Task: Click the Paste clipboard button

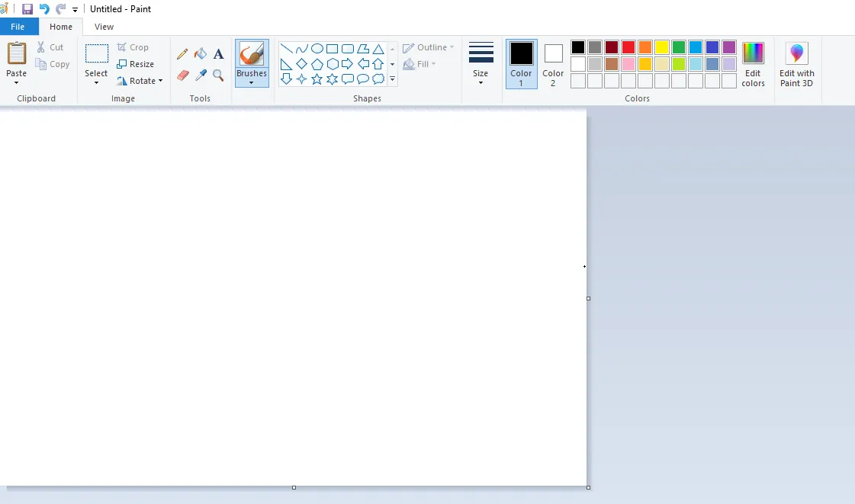Action: [x=16, y=53]
